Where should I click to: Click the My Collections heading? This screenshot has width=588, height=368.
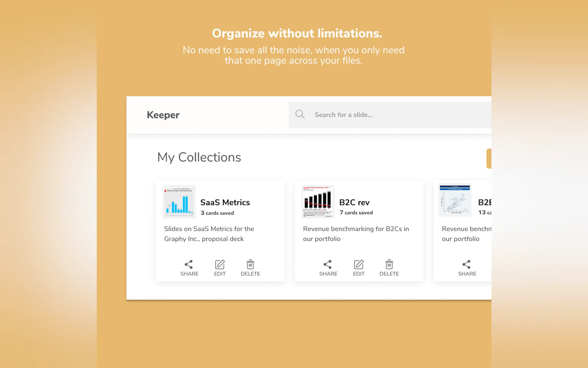[199, 157]
